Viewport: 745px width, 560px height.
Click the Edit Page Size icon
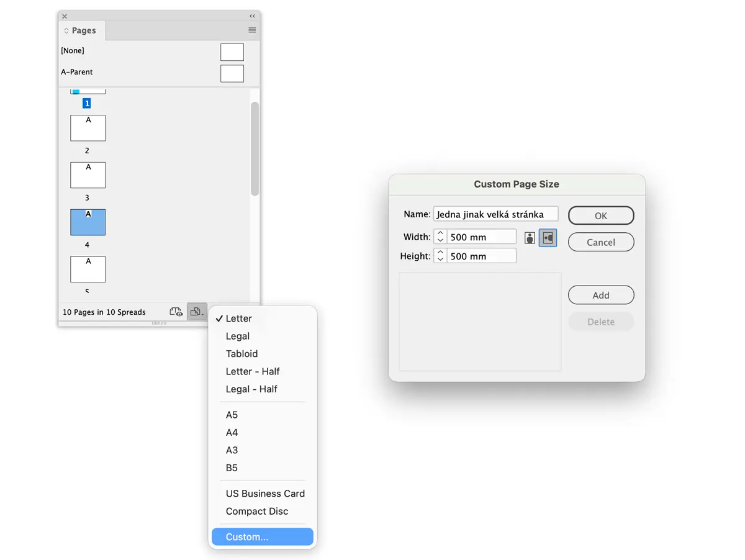tap(197, 312)
